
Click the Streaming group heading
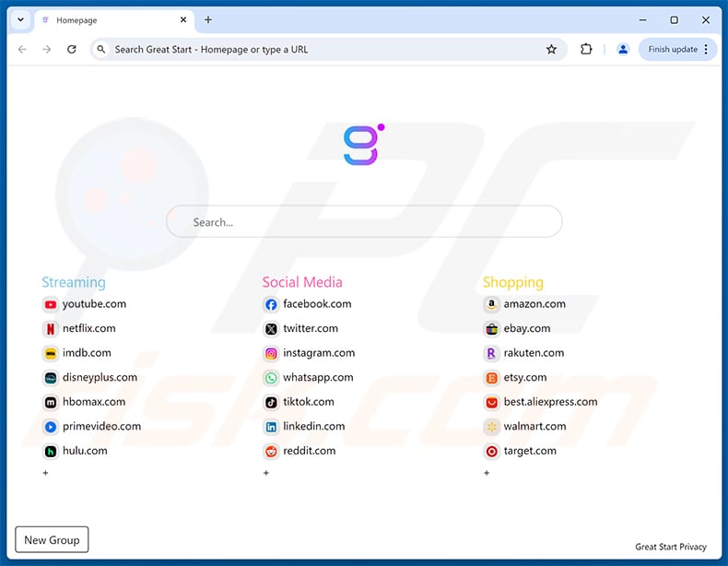click(x=74, y=282)
